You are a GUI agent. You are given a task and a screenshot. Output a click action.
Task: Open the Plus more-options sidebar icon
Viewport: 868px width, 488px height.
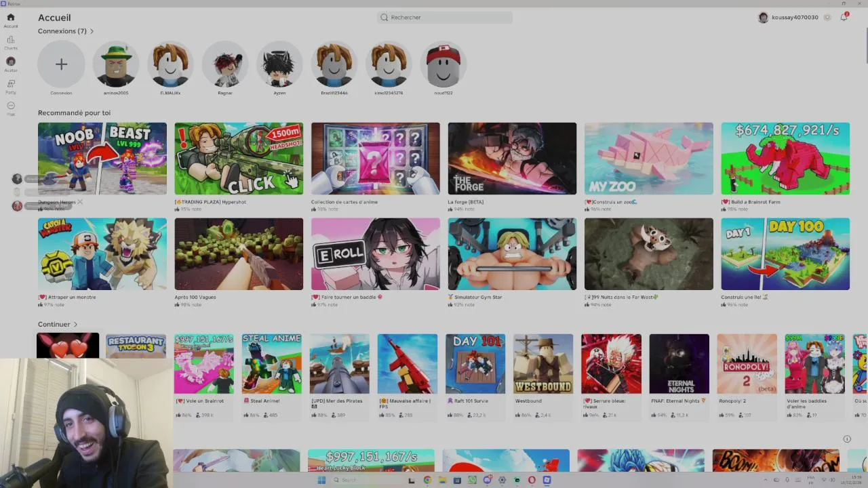(10, 106)
